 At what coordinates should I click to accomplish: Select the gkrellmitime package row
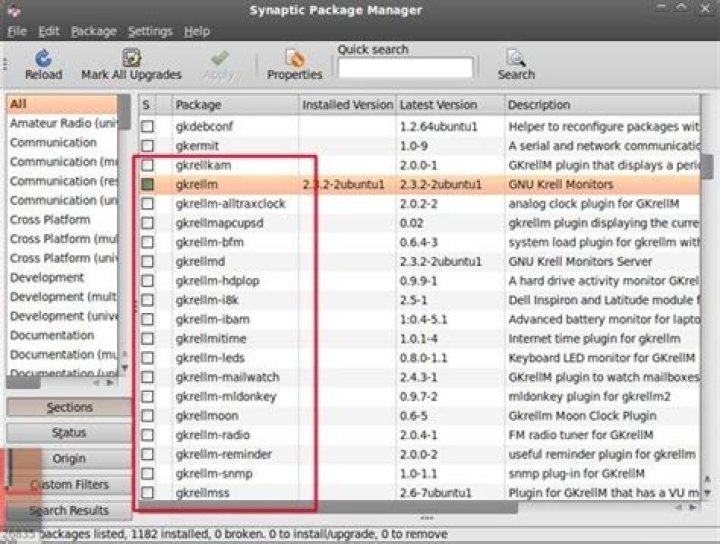pyautogui.click(x=419, y=338)
